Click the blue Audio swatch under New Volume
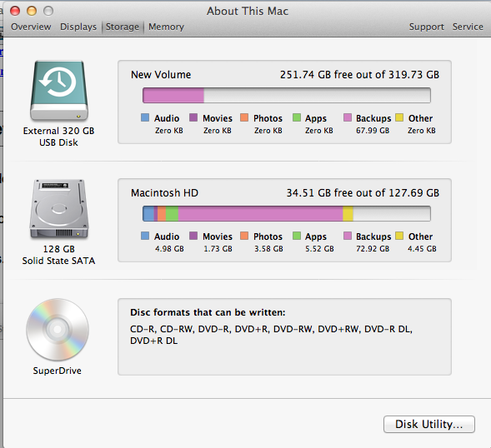Viewport: 491px width, 448px height. click(145, 117)
